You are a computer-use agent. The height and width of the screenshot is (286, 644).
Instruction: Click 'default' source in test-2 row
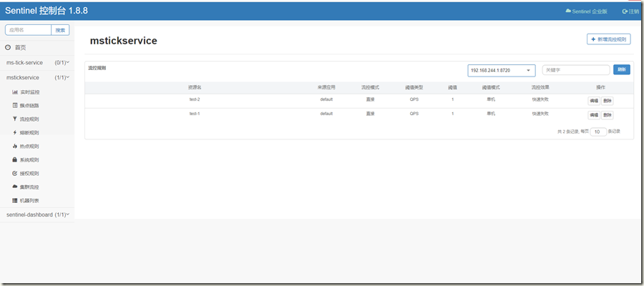point(326,99)
